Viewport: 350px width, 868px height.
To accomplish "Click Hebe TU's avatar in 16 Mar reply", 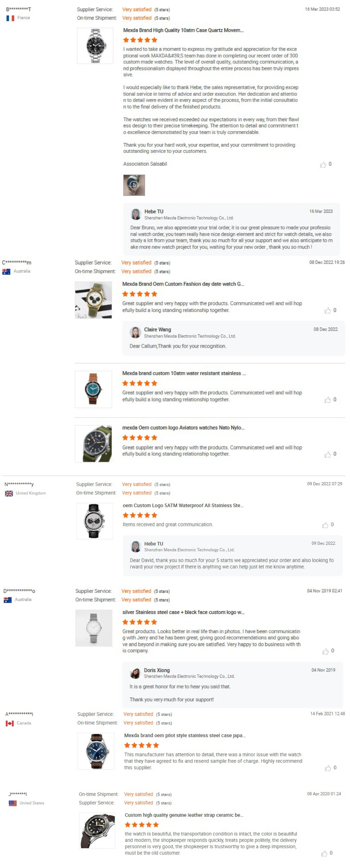I will (x=136, y=214).
